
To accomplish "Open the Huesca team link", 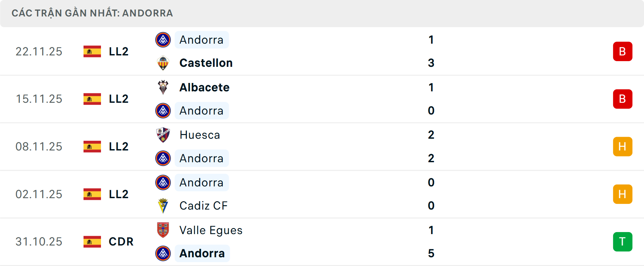I will (200, 135).
